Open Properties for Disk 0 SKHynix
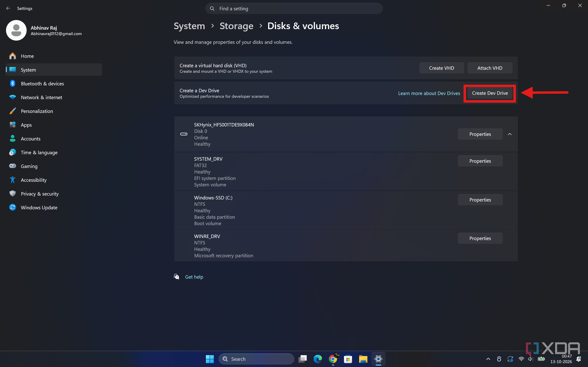588x367 pixels. click(x=480, y=134)
